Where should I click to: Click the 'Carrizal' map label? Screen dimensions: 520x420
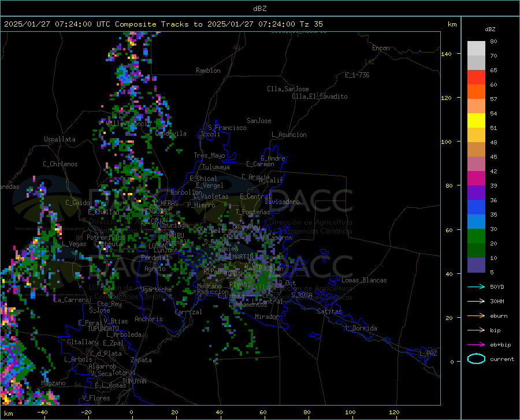(x=188, y=312)
